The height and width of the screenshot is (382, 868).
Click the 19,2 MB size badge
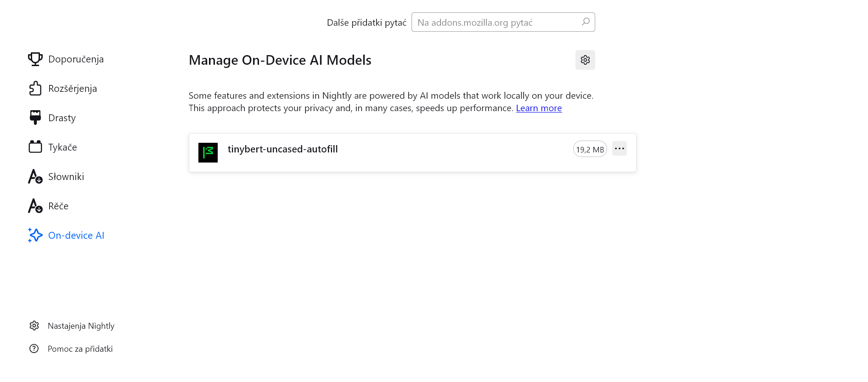coord(590,149)
